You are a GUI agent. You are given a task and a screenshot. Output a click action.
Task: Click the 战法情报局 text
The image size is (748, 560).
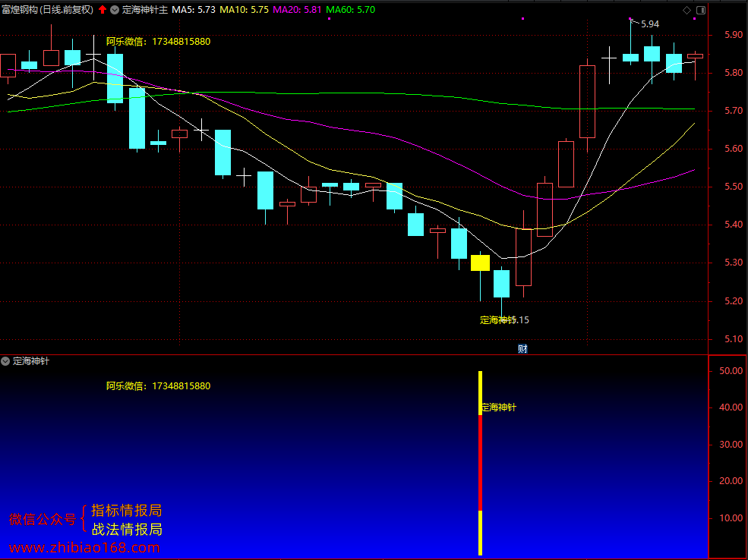(127, 530)
